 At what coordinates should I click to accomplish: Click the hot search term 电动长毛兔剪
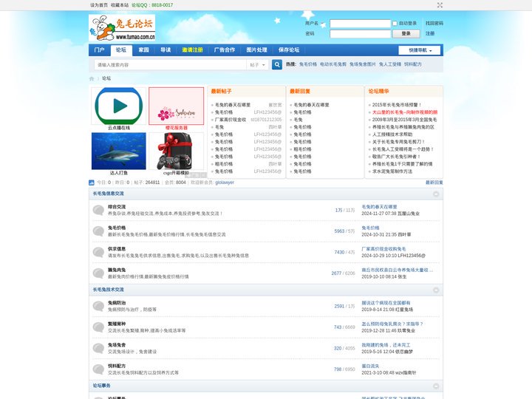click(x=333, y=64)
